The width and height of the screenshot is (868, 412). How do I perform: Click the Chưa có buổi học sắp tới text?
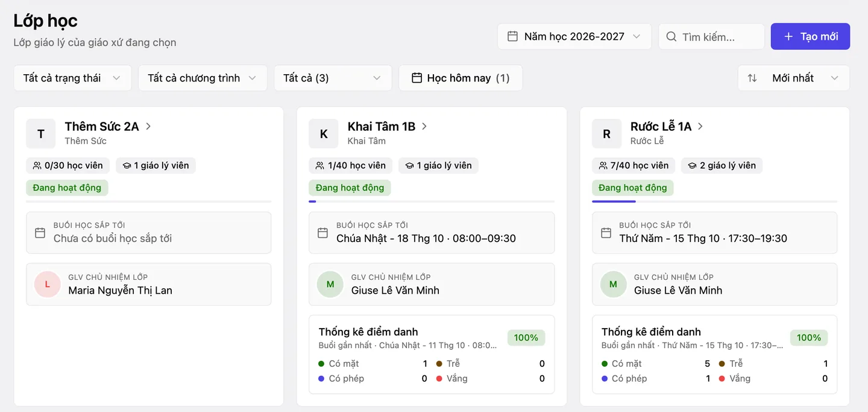pyautogui.click(x=113, y=238)
